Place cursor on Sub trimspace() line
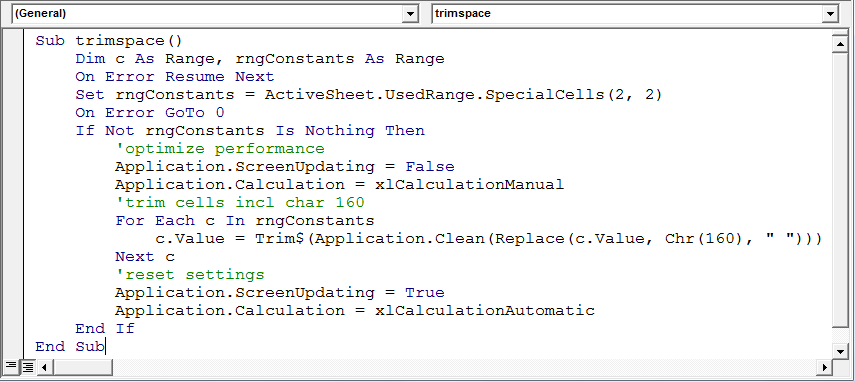 (109, 41)
